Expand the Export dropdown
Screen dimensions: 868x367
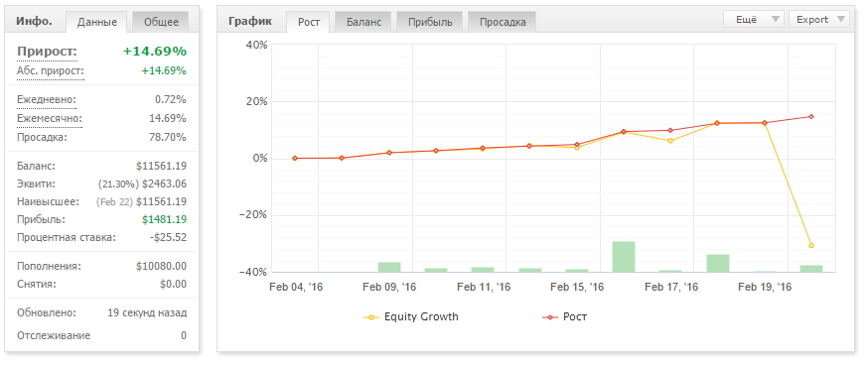[818, 19]
